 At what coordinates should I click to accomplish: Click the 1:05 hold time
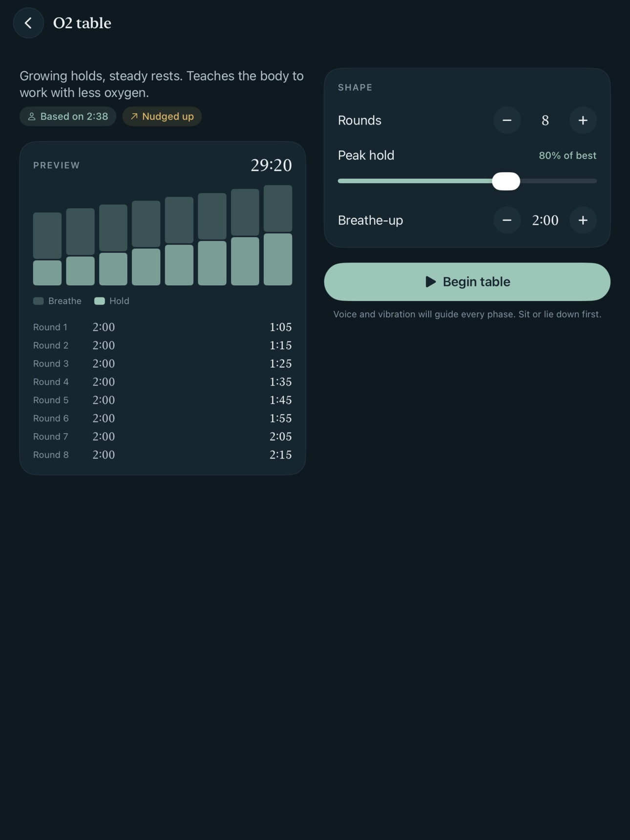[x=281, y=327]
